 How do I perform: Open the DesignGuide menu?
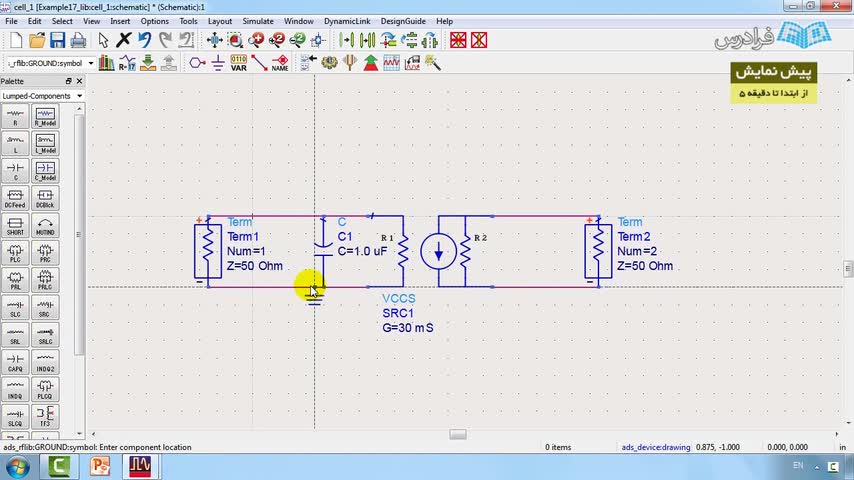(403, 21)
